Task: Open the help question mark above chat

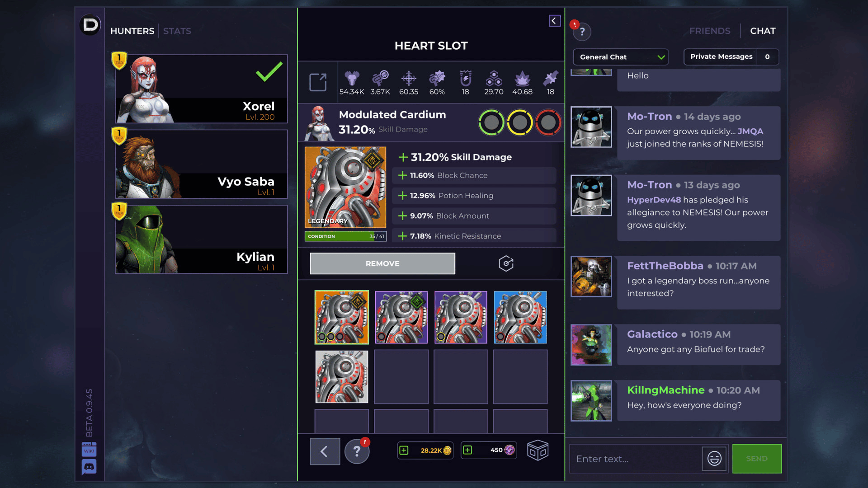Action: (582, 32)
